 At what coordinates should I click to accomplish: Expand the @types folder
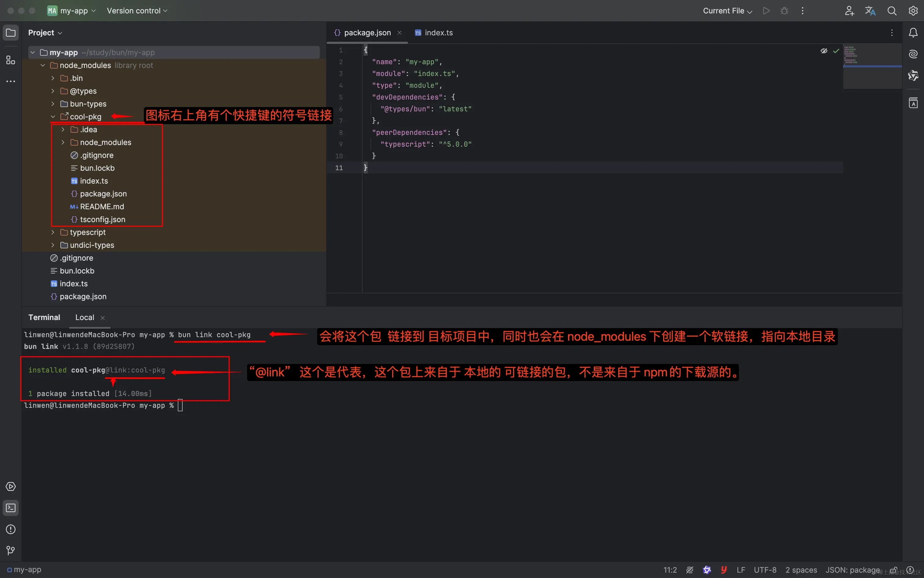(x=53, y=91)
